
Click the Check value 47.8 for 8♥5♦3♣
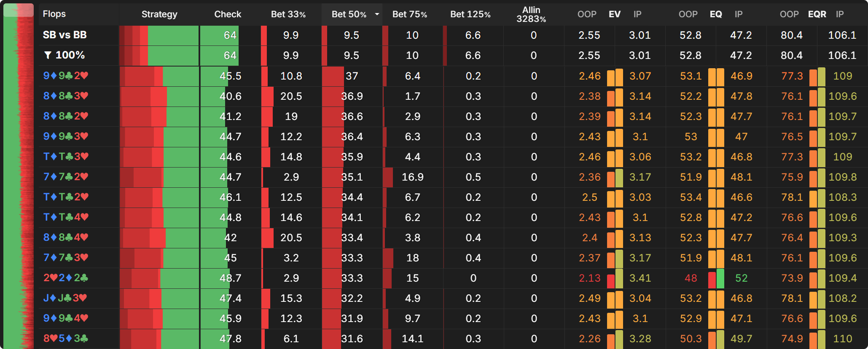pos(230,339)
